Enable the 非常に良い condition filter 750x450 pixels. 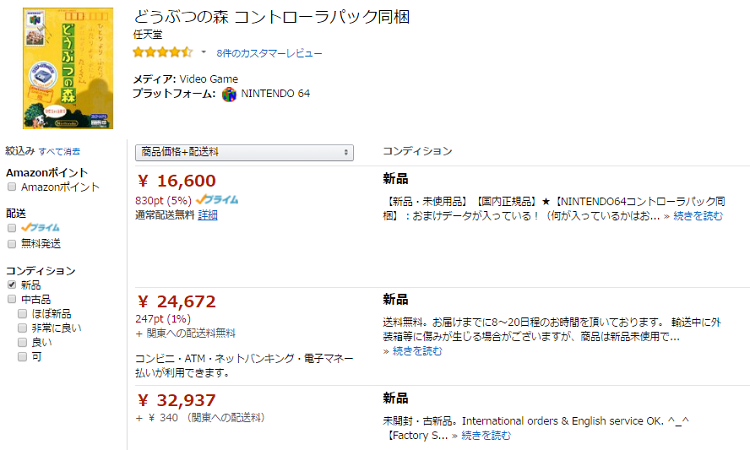pyautogui.click(x=23, y=327)
